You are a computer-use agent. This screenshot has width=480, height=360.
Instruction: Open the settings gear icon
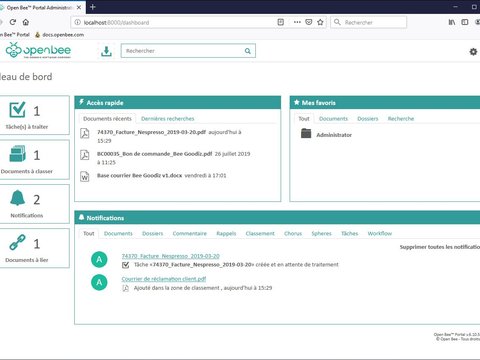(473, 52)
